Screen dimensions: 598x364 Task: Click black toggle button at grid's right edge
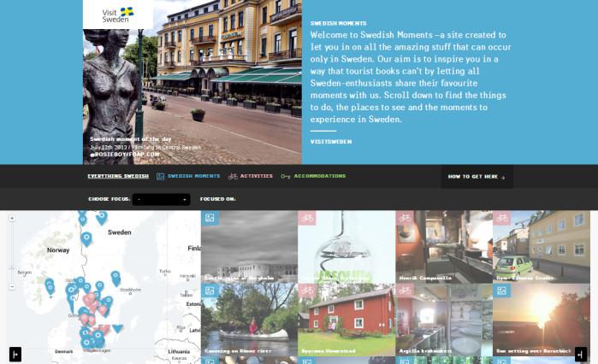click(581, 355)
